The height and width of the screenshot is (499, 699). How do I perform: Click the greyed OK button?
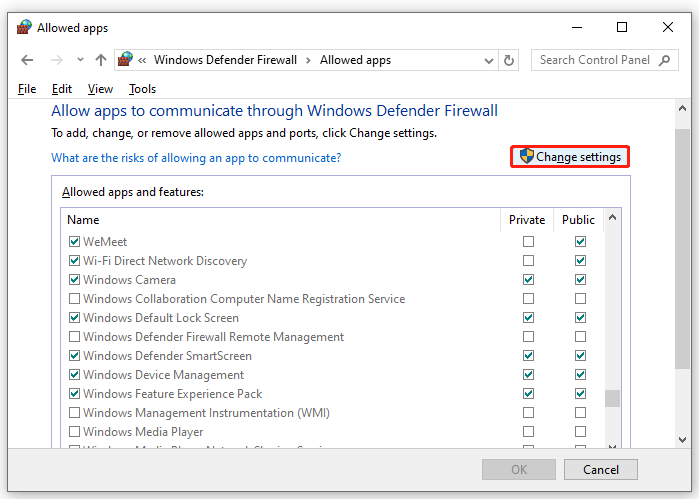click(x=519, y=470)
